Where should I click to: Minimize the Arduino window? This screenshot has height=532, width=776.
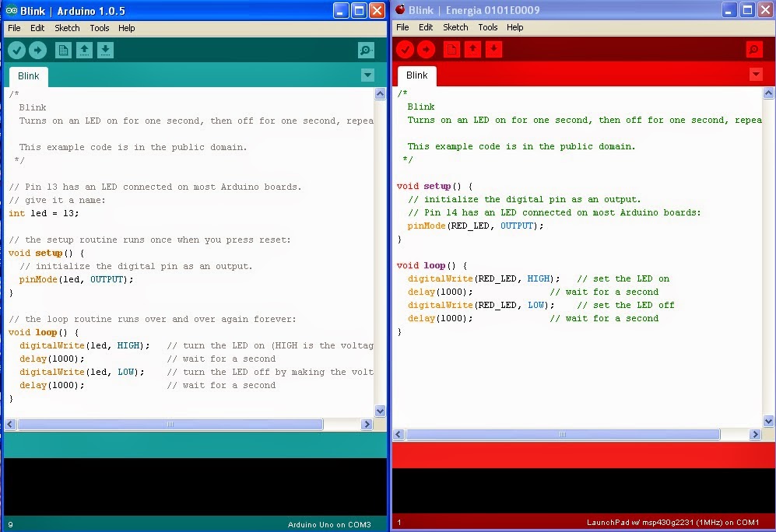tap(341, 10)
